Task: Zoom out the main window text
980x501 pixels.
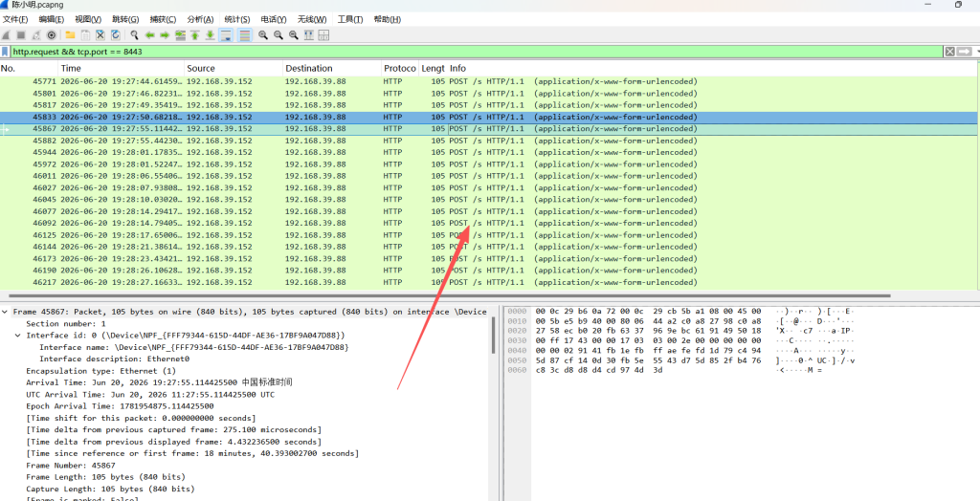Action: click(x=278, y=35)
